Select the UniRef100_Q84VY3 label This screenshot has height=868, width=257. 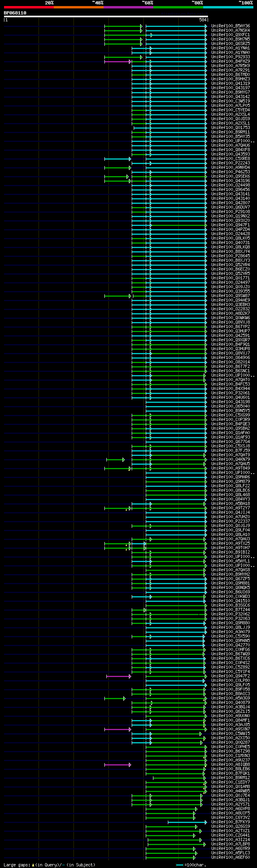coord(230,499)
